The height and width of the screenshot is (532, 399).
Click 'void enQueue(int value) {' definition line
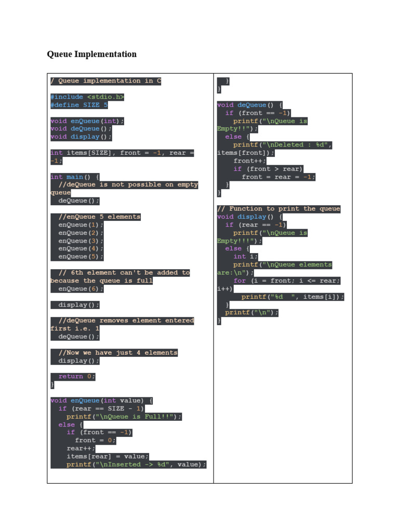101,401
